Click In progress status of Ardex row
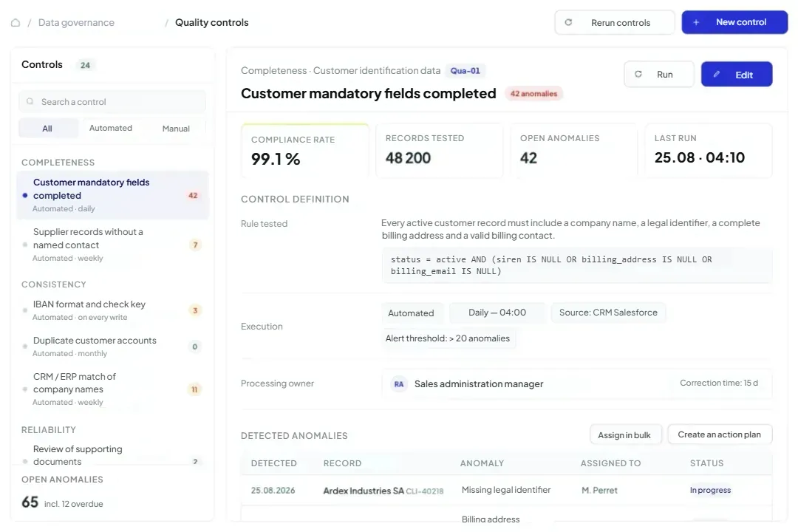Viewport: 798px width, 532px height. pyautogui.click(x=711, y=491)
